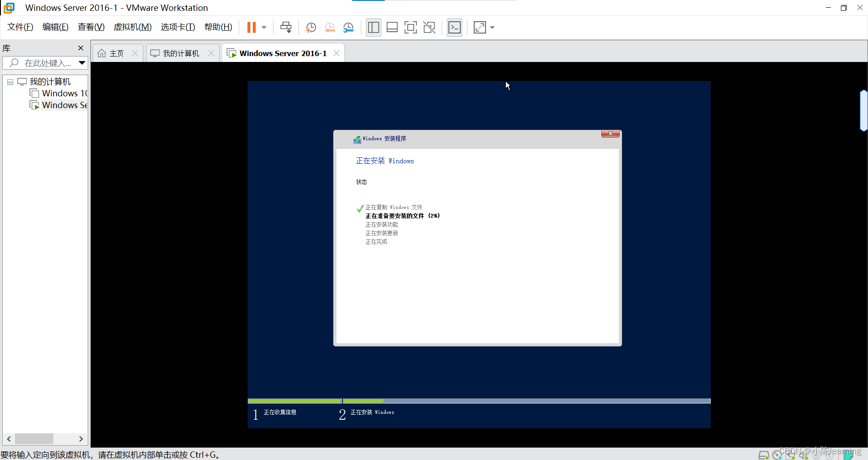Viewport: 868px width, 460px height.
Task: Switch to Unity mode
Action: pos(429,28)
